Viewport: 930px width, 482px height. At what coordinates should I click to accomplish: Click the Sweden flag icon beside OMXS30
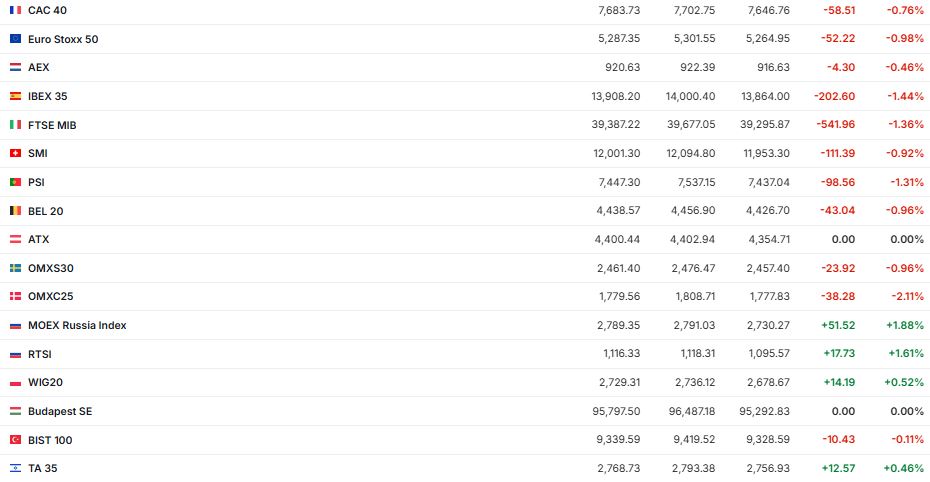point(15,268)
